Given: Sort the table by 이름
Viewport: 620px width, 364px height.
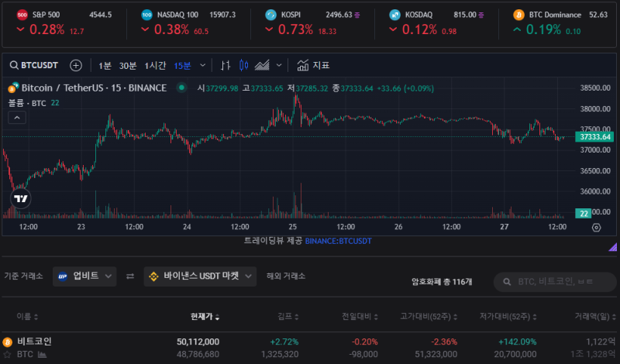Looking at the screenshot, I should pos(27,317).
